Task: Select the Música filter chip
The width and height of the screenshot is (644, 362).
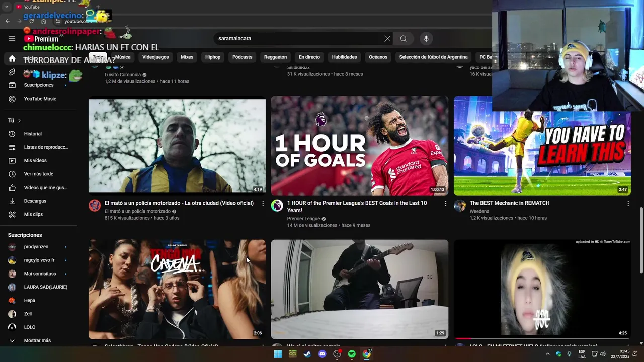Action: pyautogui.click(x=123, y=57)
